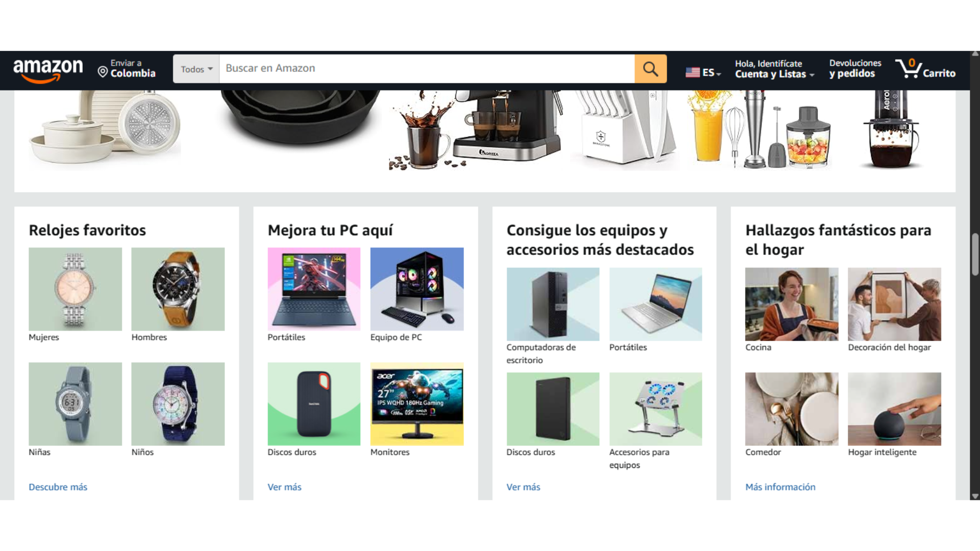The image size is (980, 551).
Task: Click the page scrollbar down arrow
Action: pyautogui.click(x=975, y=496)
